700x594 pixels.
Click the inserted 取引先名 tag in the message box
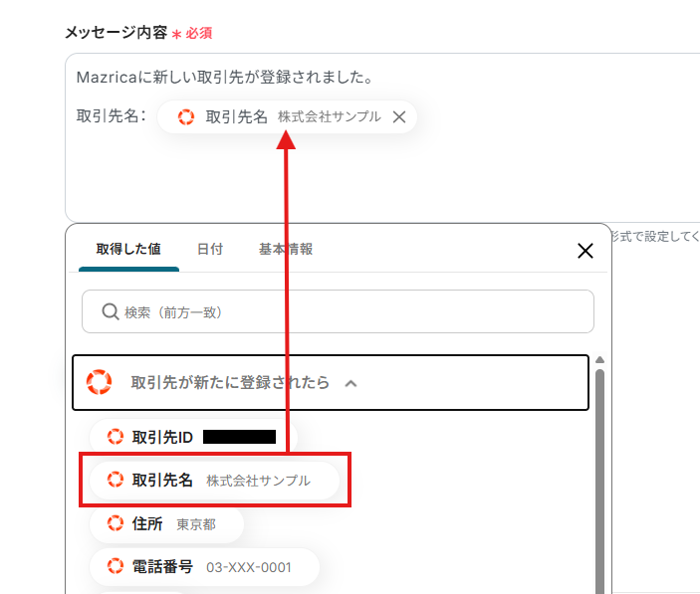(287, 116)
